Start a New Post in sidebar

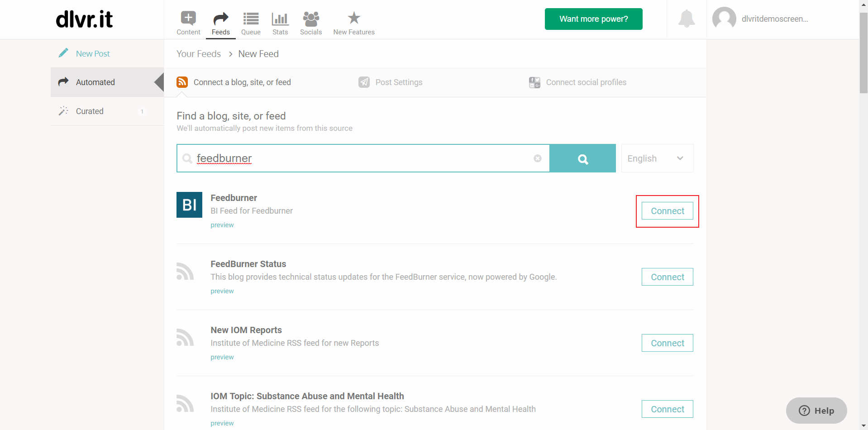coord(93,53)
